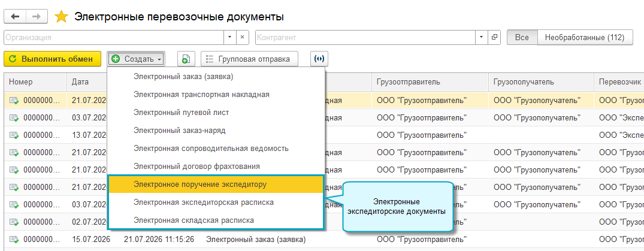644x251 pixels.
Task: Click the 21.07.2026 11:15:26 timestamp cell
Action: (159, 239)
